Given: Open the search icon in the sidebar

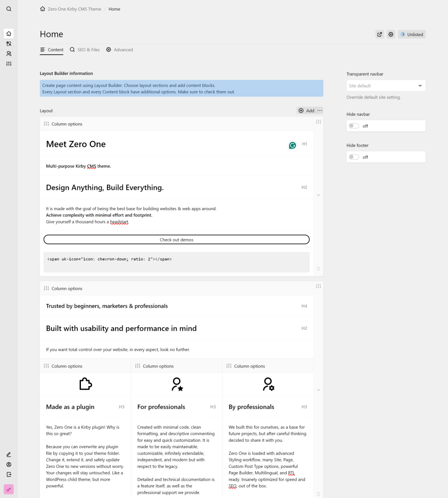Looking at the screenshot, I should 9,9.
